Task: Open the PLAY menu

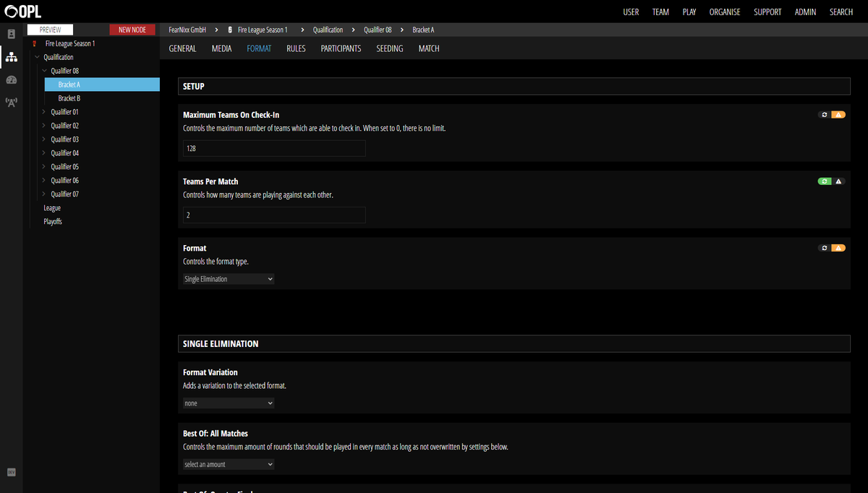Action: point(689,12)
